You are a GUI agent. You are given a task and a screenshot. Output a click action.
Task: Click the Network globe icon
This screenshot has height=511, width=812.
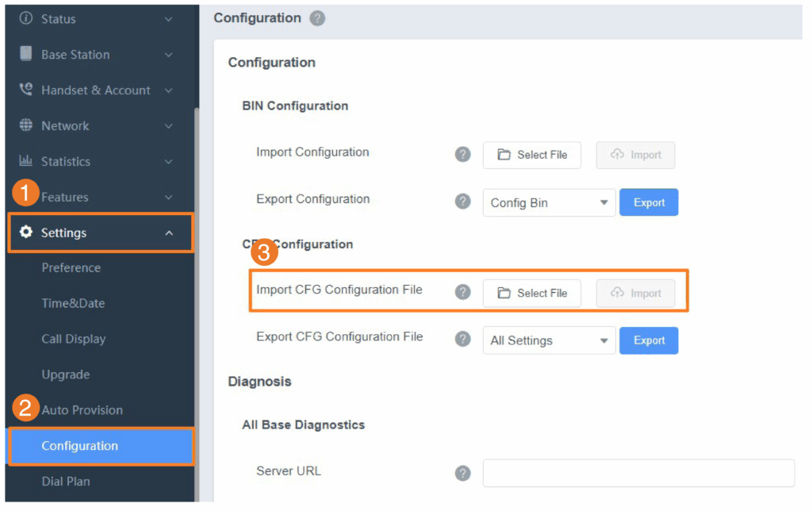(x=26, y=125)
